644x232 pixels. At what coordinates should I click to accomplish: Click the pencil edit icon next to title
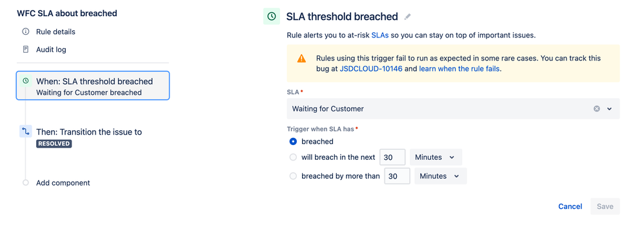[x=407, y=16]
